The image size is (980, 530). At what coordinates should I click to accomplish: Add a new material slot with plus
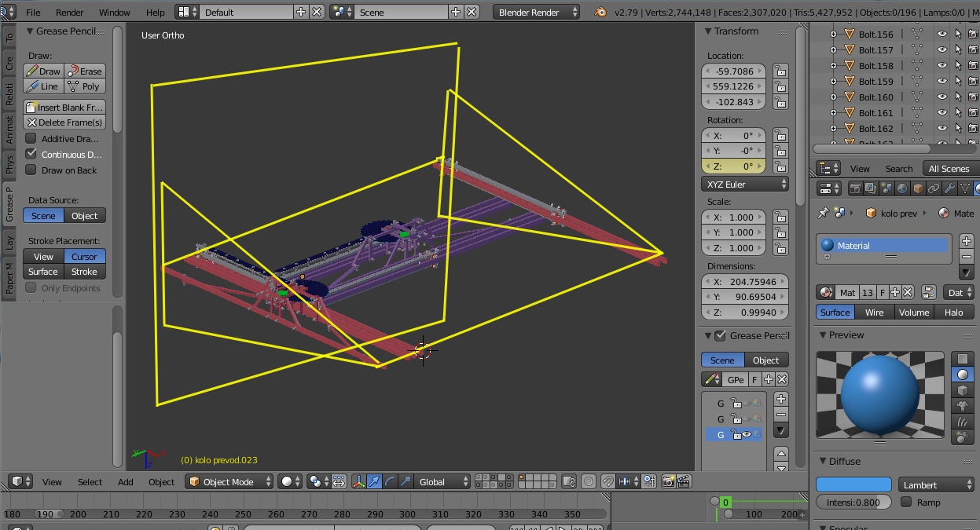966,242
